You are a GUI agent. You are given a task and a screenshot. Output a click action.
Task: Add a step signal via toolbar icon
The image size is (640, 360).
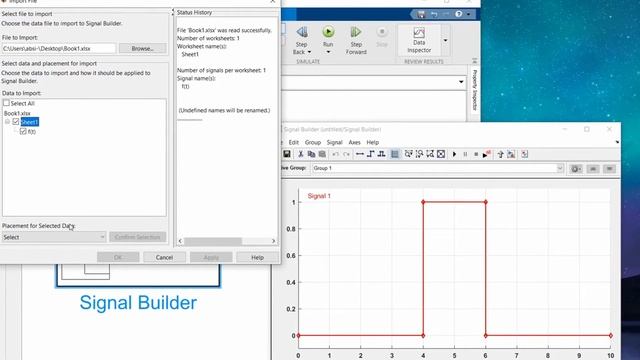pos(371,154)
